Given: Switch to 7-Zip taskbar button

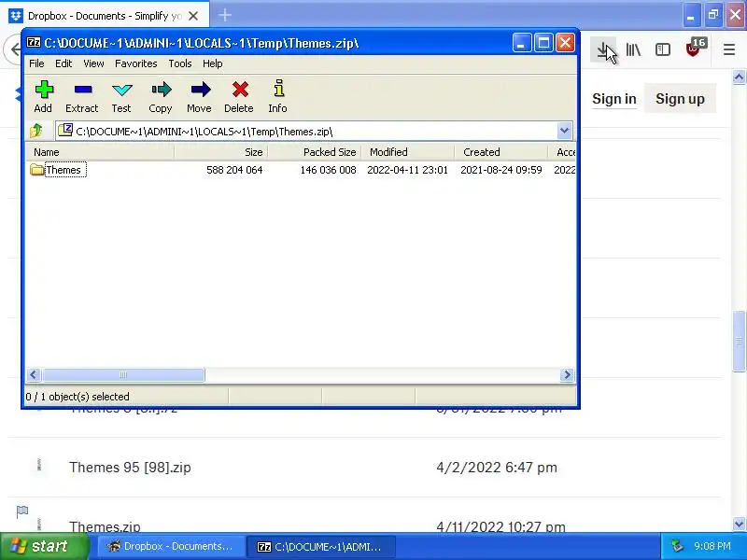Looking at the screenshot, I should point(321,546).
